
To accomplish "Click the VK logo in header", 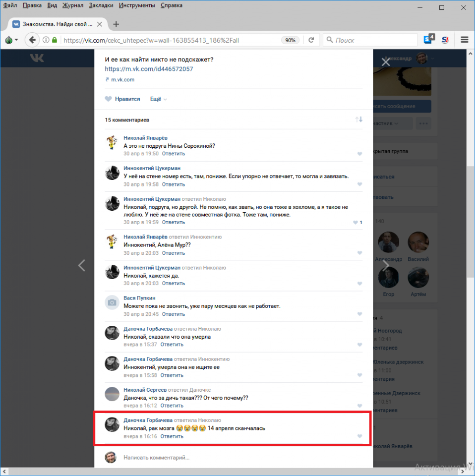I will [36, 58].
